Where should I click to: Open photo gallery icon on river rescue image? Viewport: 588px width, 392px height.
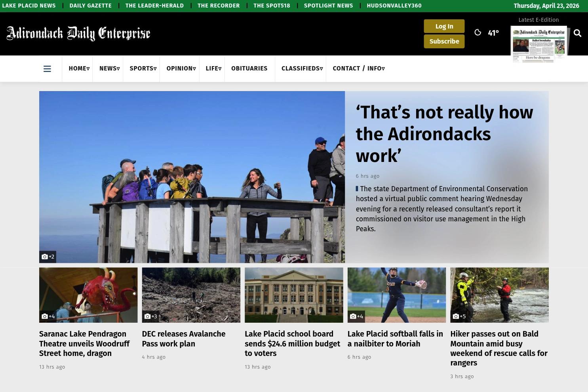pos(459,316)
